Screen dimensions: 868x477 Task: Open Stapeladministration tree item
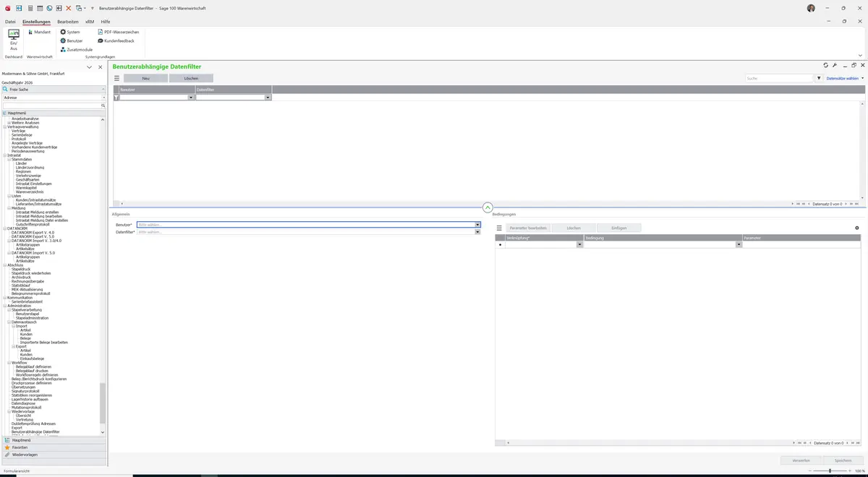click(32, 318)
